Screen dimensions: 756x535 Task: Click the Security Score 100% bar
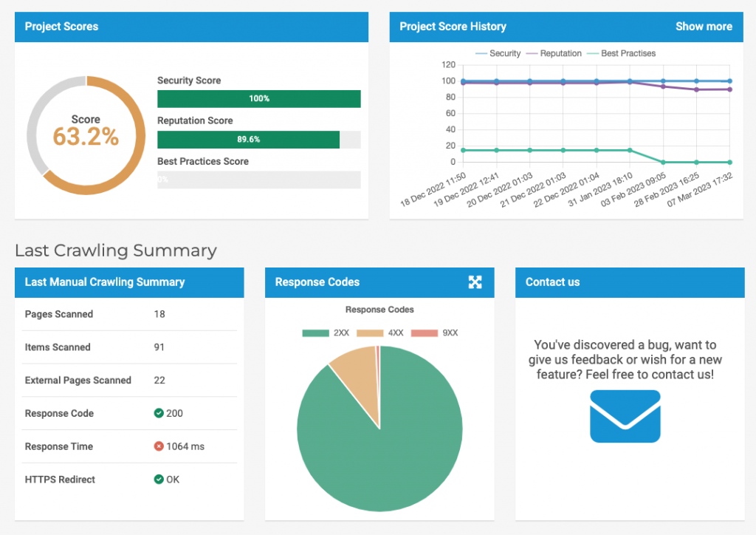pos(258,99)
